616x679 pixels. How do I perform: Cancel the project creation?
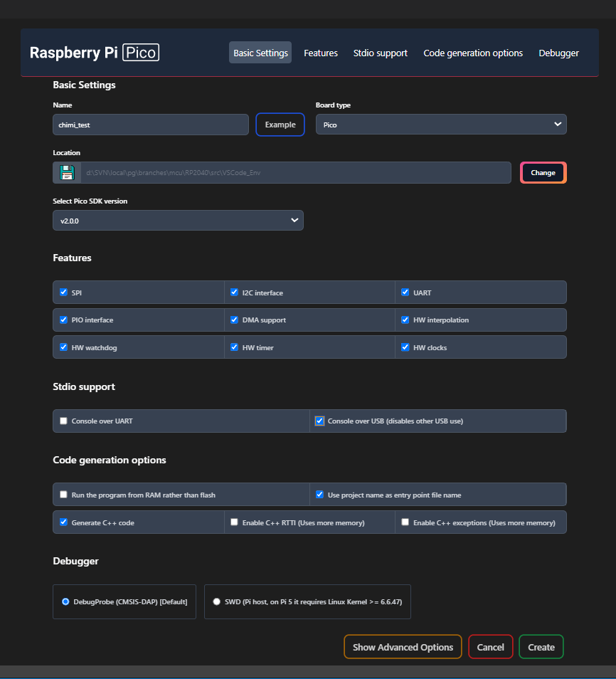pyautogui.click(x=491, y=646)
